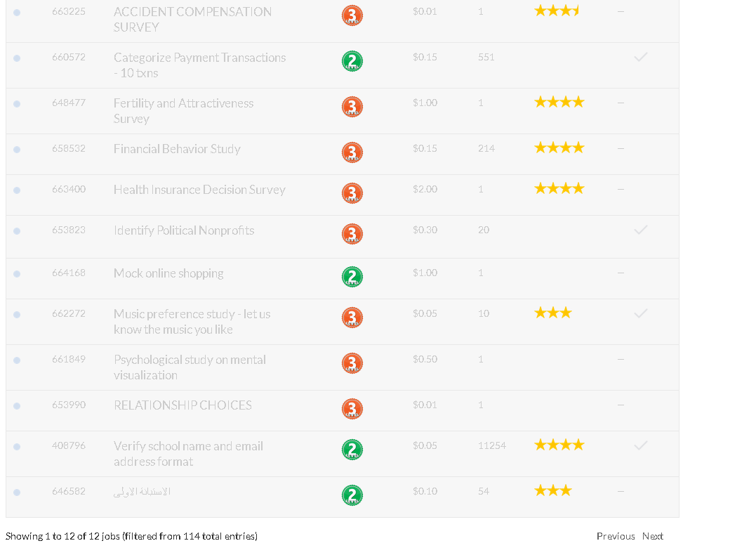
Task: Click status dot for job 663400
Action: tap(17, 190)
